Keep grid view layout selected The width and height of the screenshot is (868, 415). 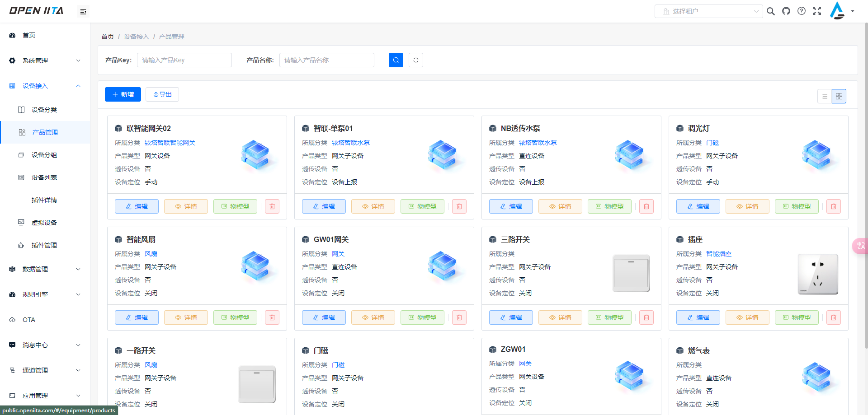(839, 96)
